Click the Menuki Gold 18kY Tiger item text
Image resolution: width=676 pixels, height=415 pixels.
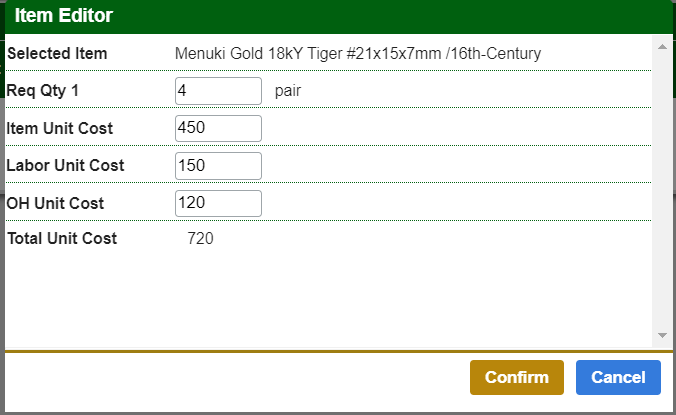[x=358, y=53]
